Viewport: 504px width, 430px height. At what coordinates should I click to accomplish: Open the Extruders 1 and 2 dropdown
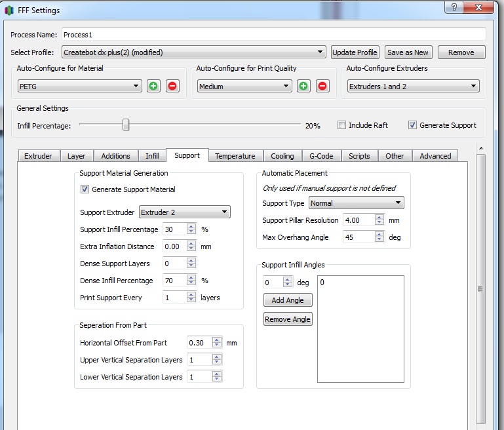[x=413, y=86]
